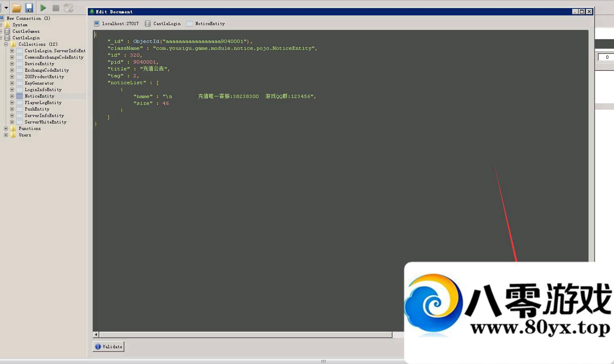Expand the Users folder node

(x=6, y=135)
